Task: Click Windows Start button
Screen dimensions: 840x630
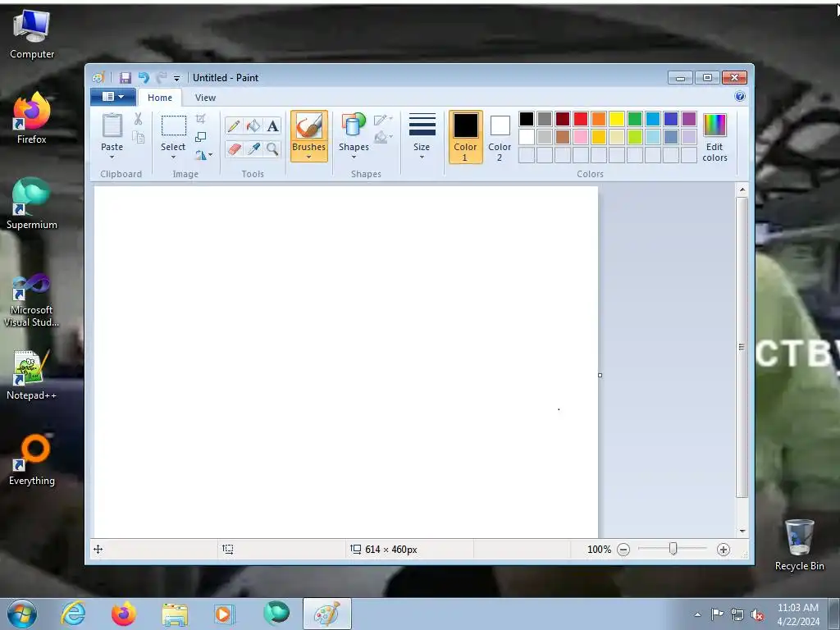Action: pyautogui.click(x=22, y=614)
